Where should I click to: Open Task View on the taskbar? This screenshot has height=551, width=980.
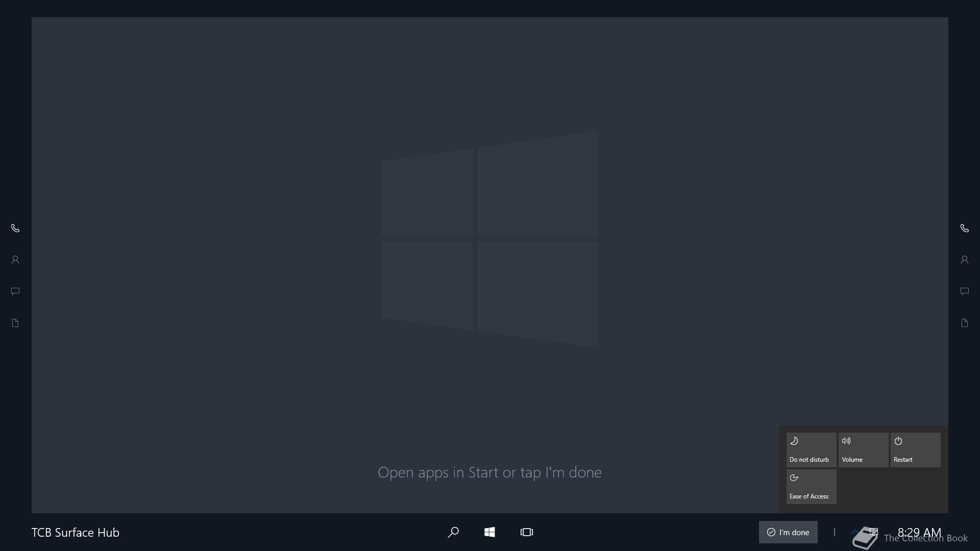(x=527, y=532)
